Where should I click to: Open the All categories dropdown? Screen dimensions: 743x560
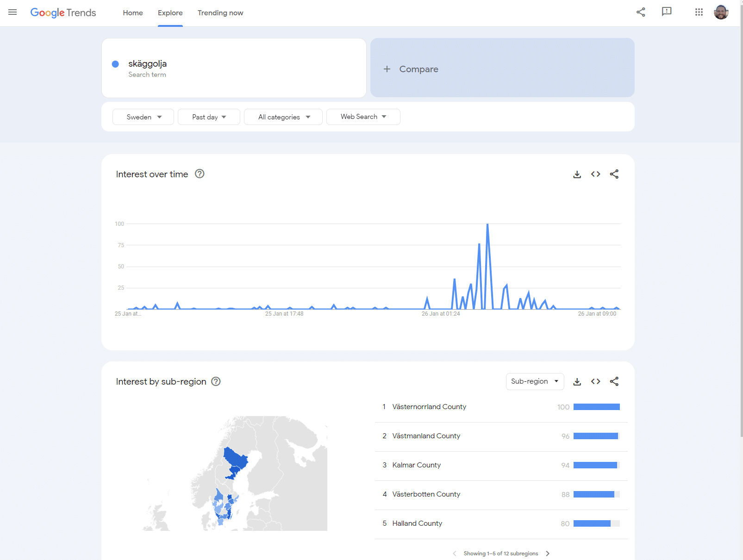click(283, 117)
